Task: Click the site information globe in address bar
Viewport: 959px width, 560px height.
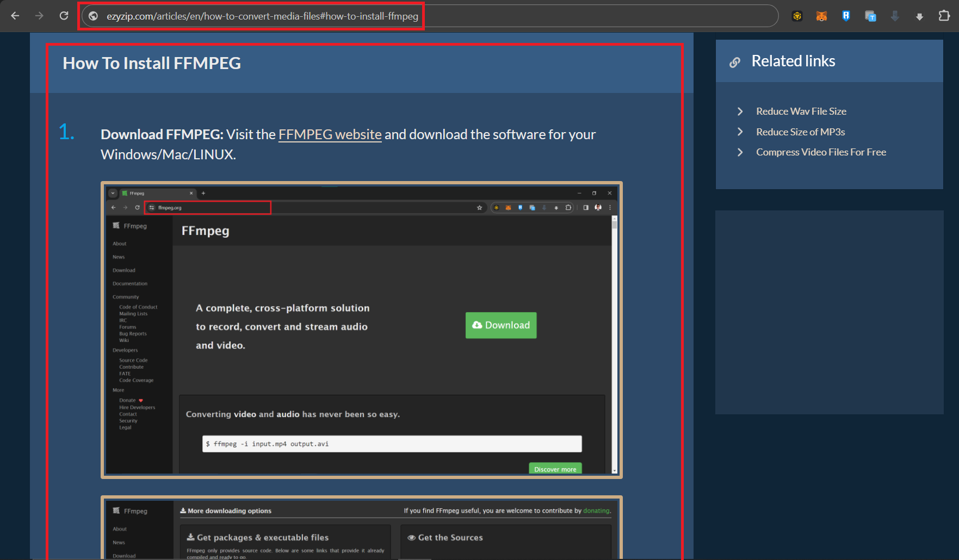Action: coord(93,16)
